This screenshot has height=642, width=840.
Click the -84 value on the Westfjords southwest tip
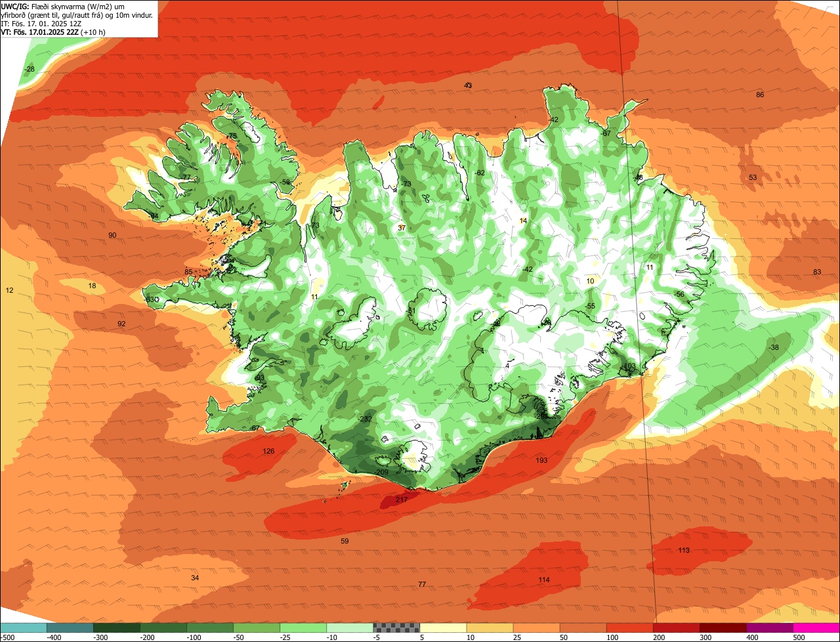pos(154,216)
